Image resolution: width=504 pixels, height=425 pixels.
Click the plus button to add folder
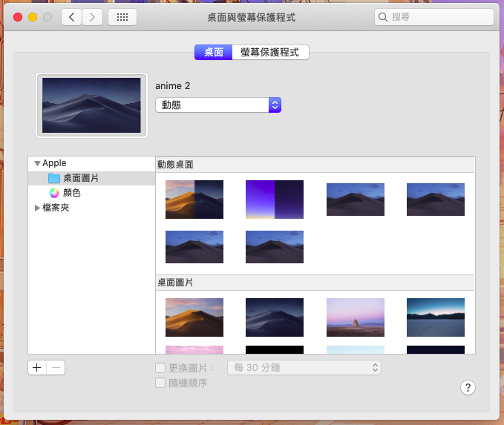37,367
